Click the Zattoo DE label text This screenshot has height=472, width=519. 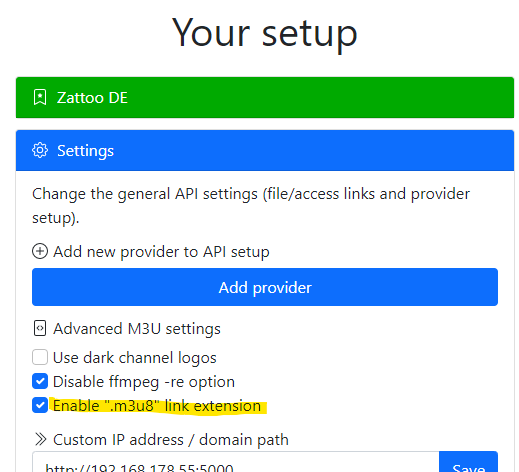point(92,98)
